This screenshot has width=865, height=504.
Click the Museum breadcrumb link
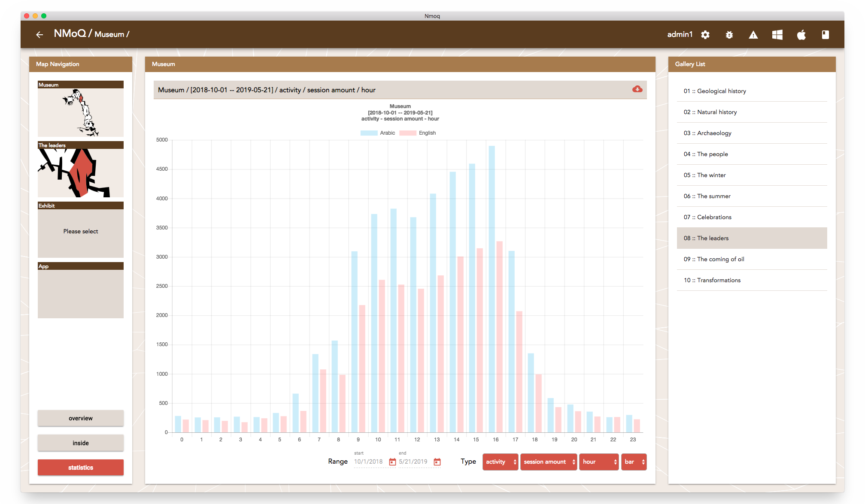click(x=109, y=34)
